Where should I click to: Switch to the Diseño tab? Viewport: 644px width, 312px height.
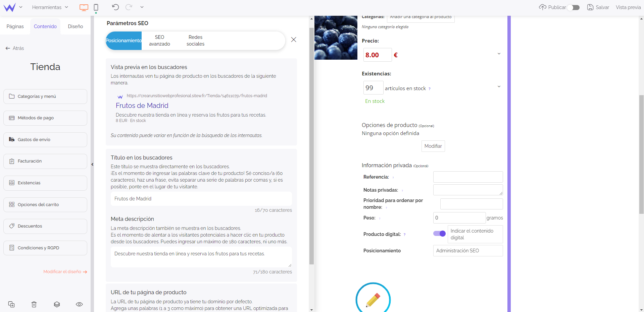tap(76, 26)
